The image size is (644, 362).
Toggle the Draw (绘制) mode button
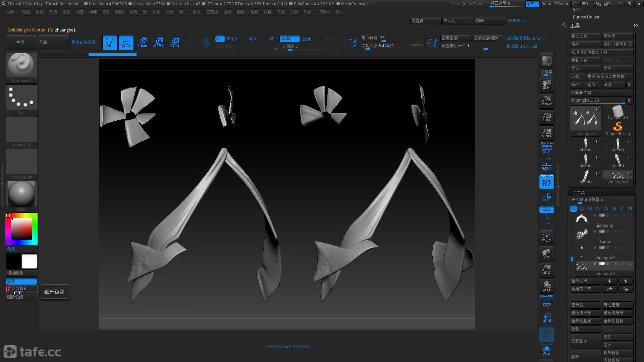coord(126,43)
